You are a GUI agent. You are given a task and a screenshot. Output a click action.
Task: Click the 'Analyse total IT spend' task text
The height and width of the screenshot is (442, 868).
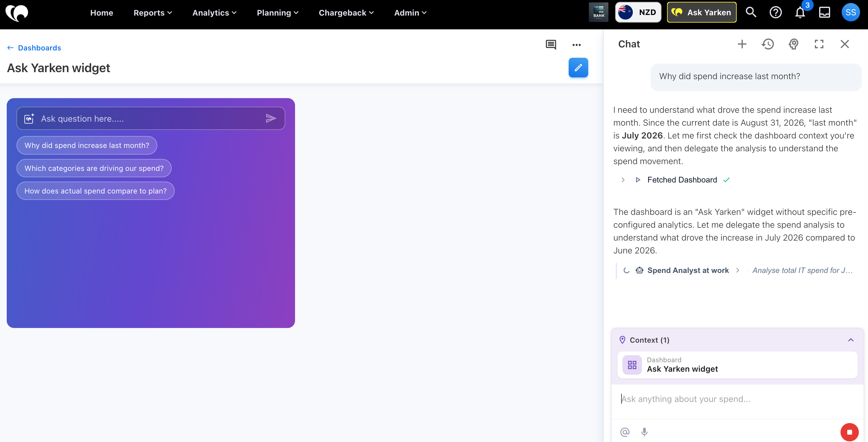802,271
